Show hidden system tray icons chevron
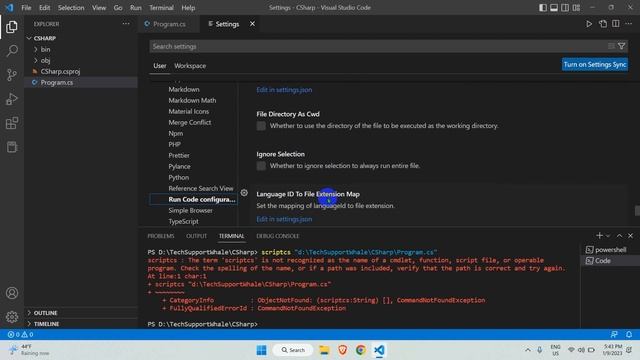640x360 pixels. 528,350
